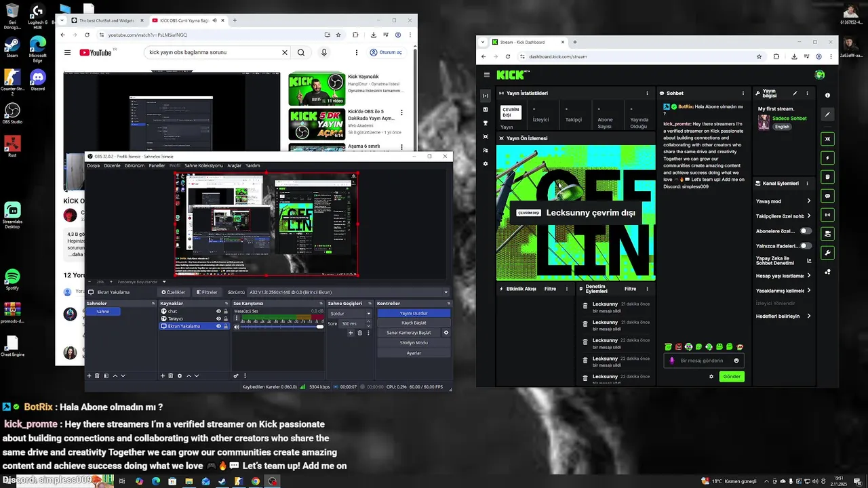Enable Yalnızca ifadeleri chat toggle
The image size is (868, 488).
point(805,246)
